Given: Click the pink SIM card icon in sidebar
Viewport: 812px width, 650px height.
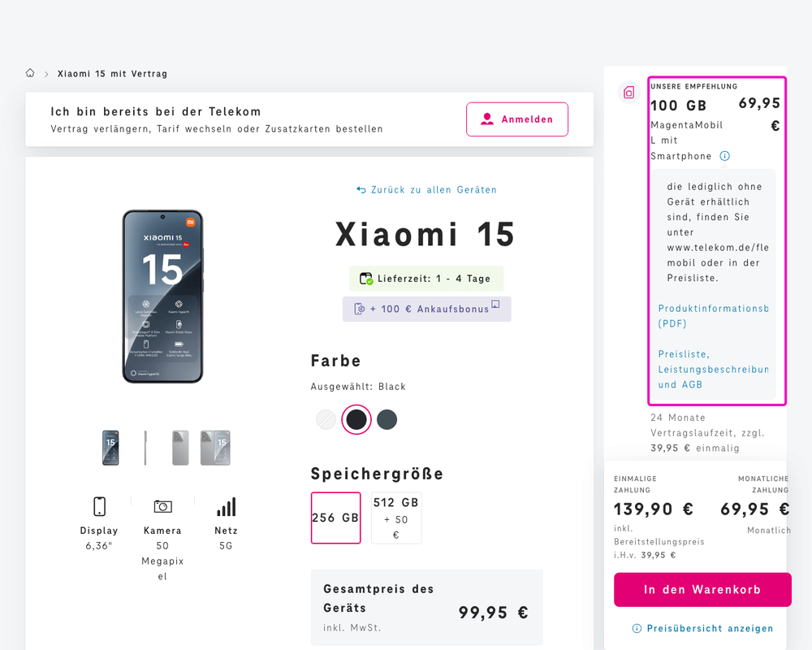Looking at the screenshot, I should [628, 93].
